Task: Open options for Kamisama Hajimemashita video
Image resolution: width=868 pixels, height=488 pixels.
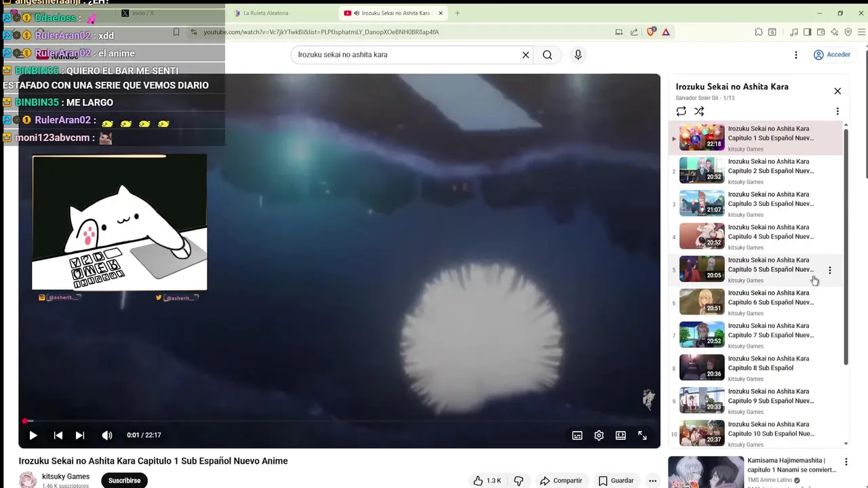Action: tap(846, 462)
